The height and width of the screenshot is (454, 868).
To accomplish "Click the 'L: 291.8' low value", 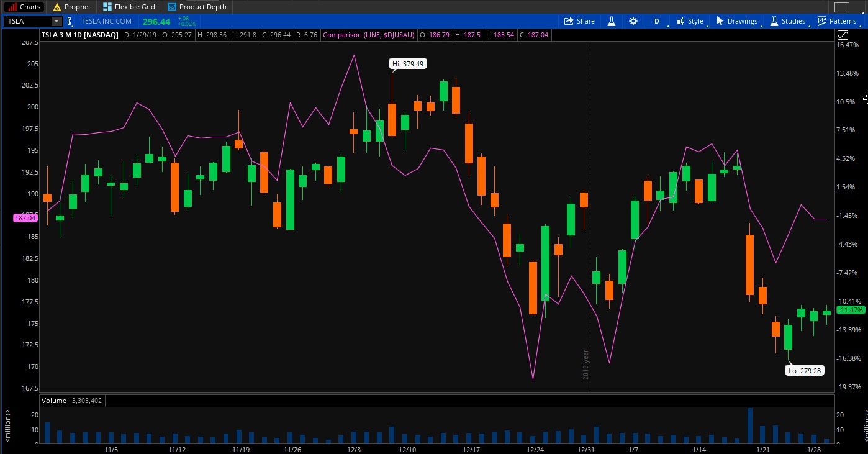I will pyautogui.click(x=244, y=35).
